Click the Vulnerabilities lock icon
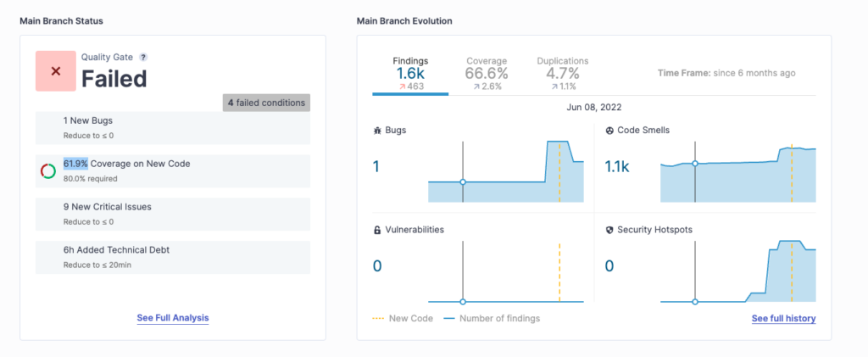Screen dimensions: 868x357 (x=377, y=230)
